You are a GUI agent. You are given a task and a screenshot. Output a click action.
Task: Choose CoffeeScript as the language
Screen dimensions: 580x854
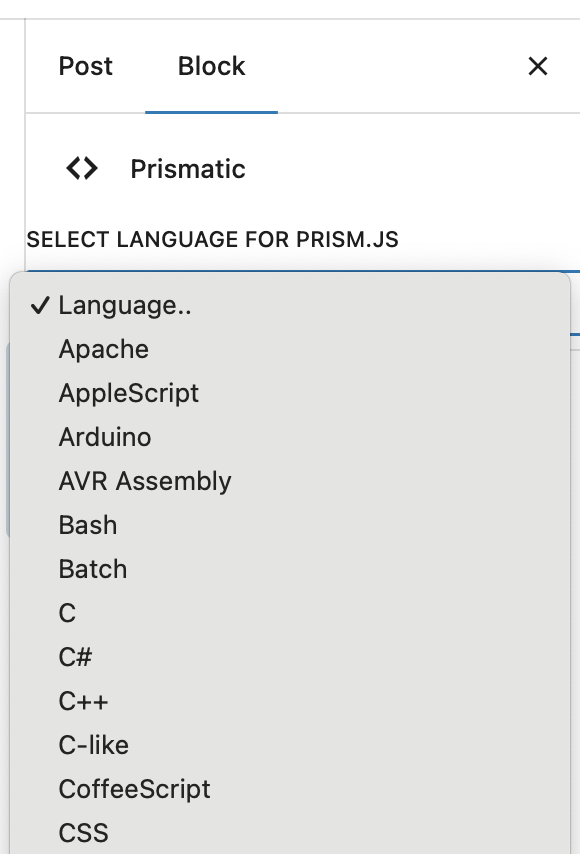click(290, 790)
